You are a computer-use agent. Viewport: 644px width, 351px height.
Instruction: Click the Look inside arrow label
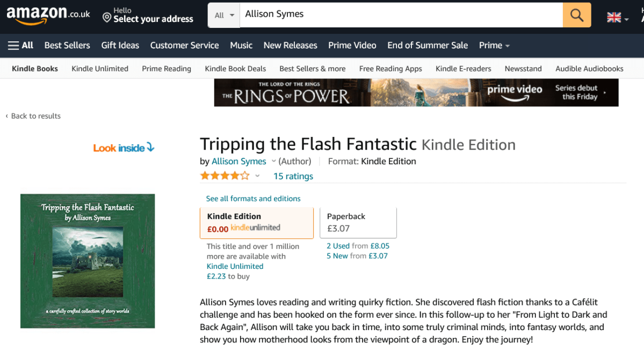124,148
